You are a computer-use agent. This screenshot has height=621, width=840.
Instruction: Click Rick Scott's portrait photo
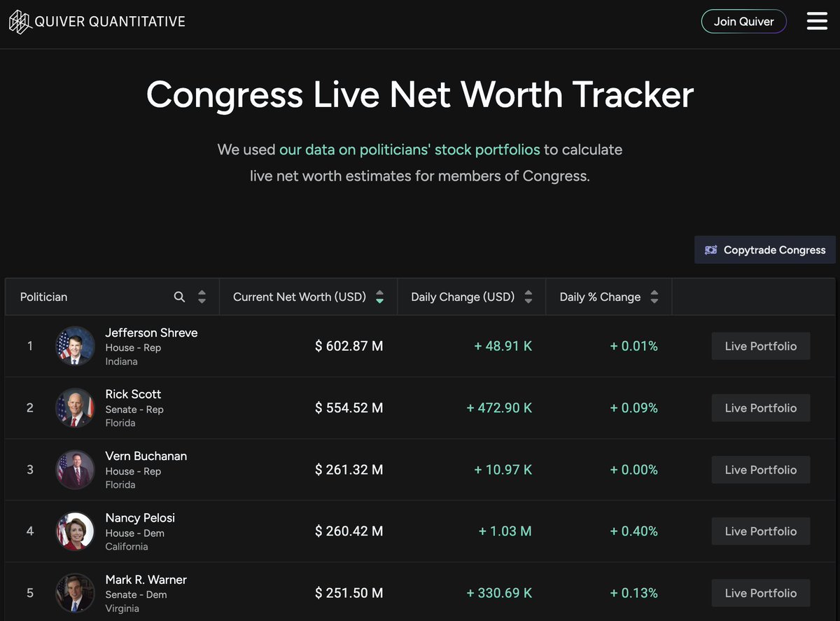[75, 407]
